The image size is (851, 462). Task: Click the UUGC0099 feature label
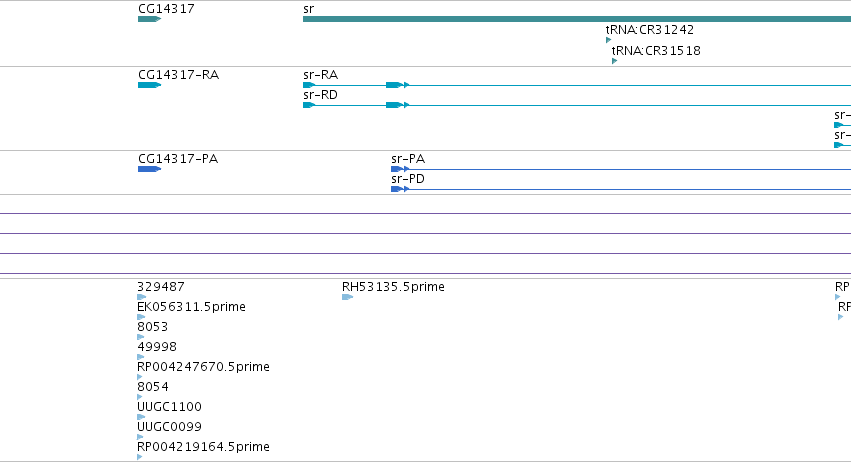[169, 427]
